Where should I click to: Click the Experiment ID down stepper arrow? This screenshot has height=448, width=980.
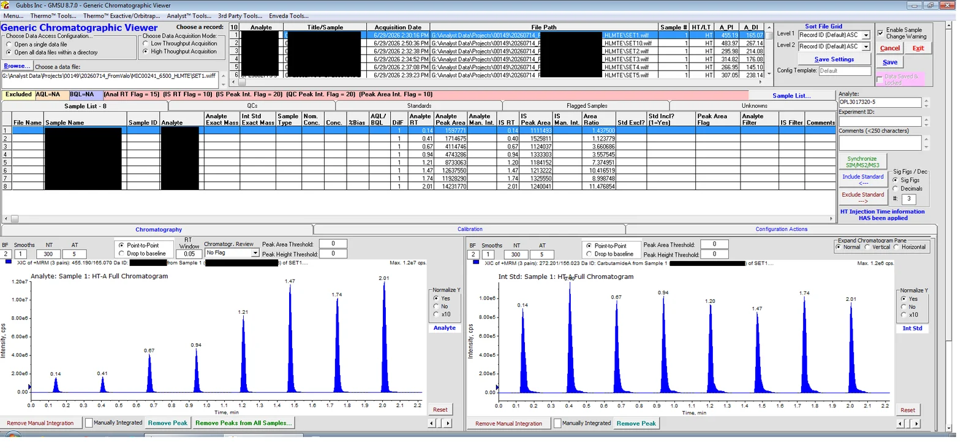point(926,124)
